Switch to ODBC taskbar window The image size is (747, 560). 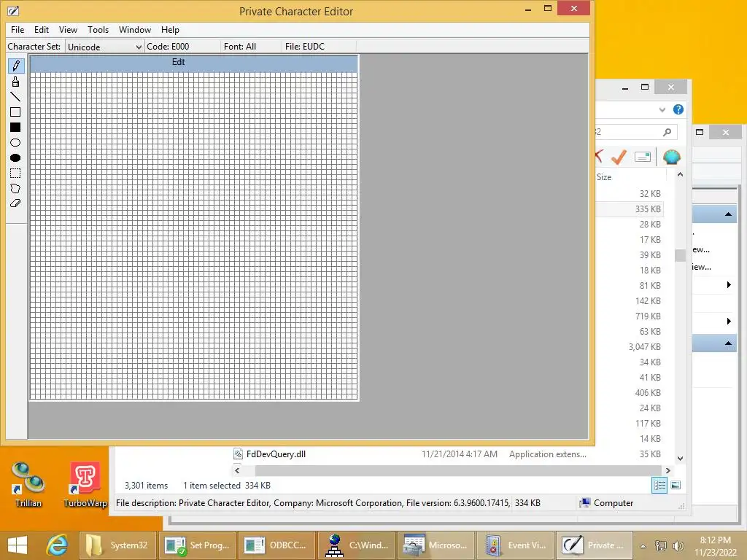point(276,545)
